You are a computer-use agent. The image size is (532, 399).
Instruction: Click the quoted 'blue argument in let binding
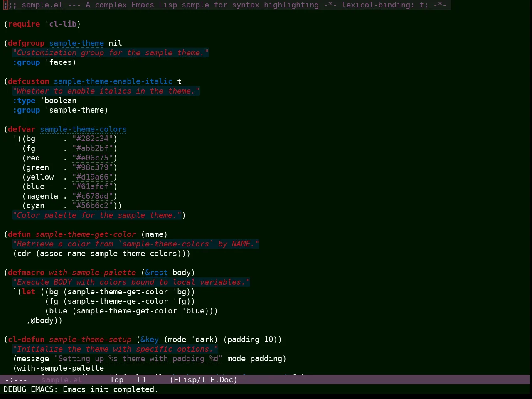click(193, 311)
